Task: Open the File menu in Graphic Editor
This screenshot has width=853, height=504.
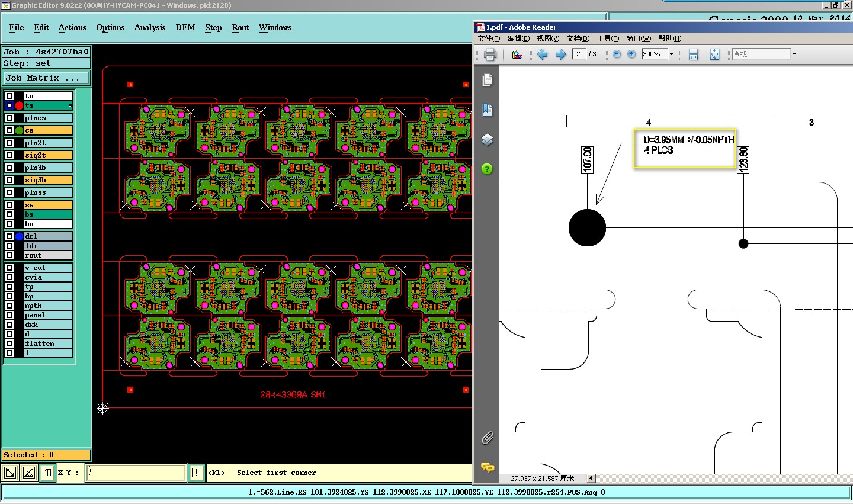Action: [17, 27]
